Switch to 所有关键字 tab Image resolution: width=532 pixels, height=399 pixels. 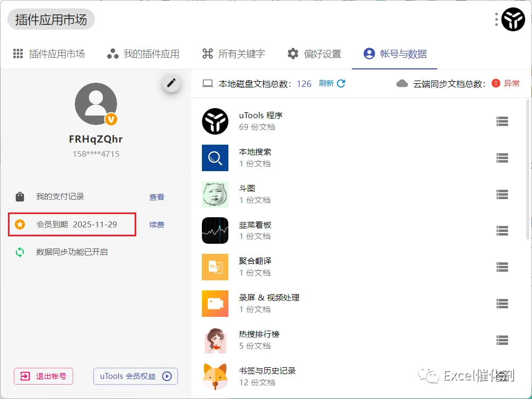click(234, 54)
